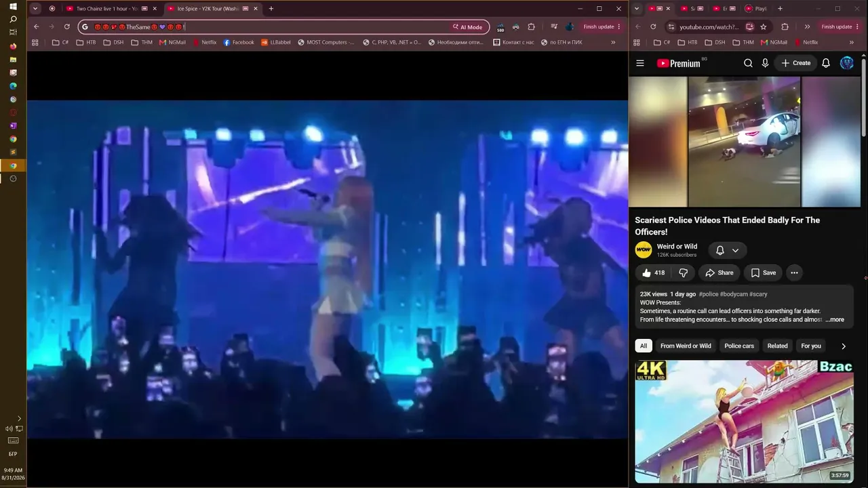Bookmark this YouTube page with the star icon
This screenshot has height=488, width=868.
click(x=764, y=26)
